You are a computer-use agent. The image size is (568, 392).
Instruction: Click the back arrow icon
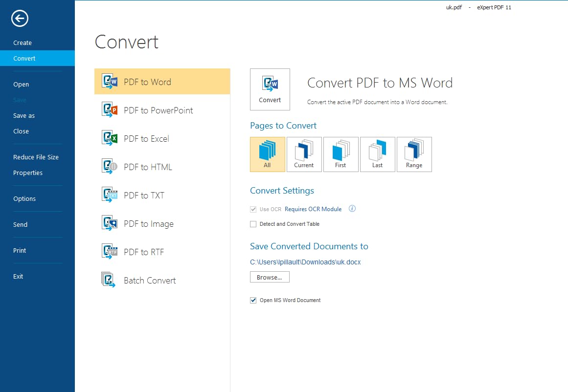tap(20, 19)
